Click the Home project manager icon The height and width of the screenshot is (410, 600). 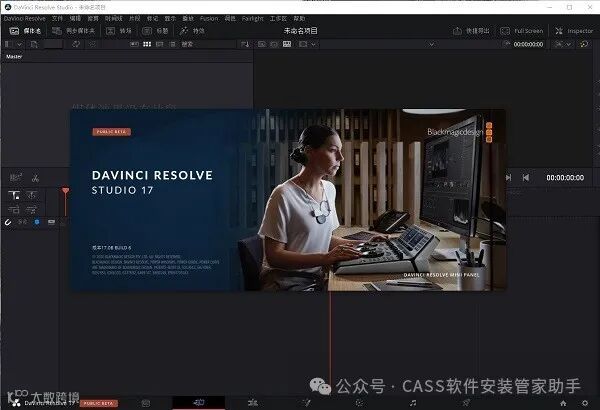point(563,403)
